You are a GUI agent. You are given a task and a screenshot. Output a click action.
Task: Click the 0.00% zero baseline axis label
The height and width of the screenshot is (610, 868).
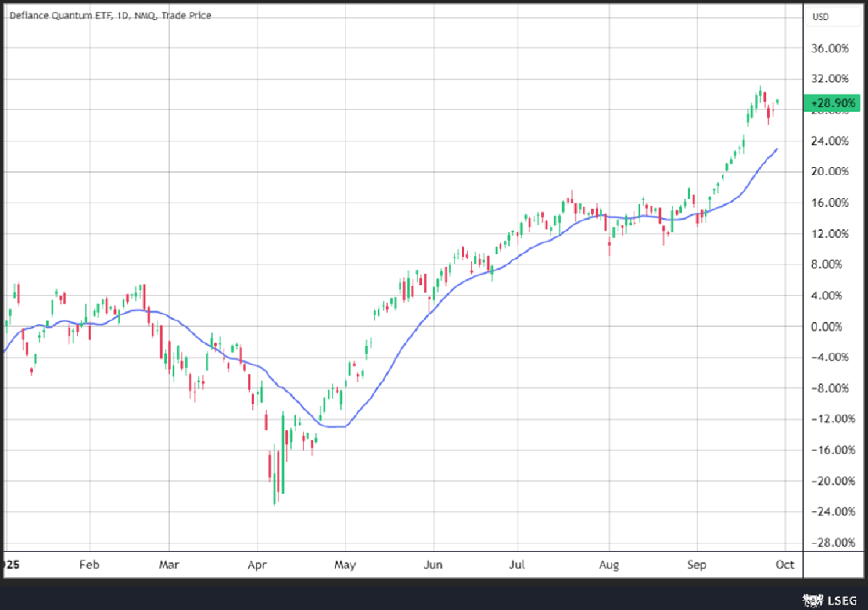click(827, 326)
